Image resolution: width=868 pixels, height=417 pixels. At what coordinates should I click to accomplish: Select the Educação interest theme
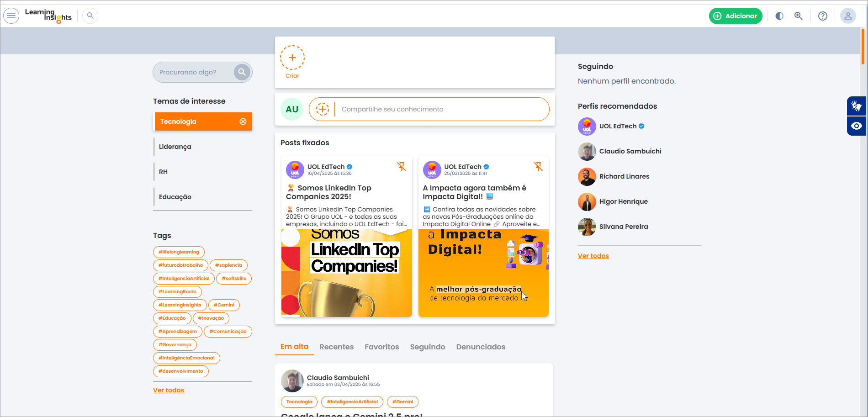point(202,197)
